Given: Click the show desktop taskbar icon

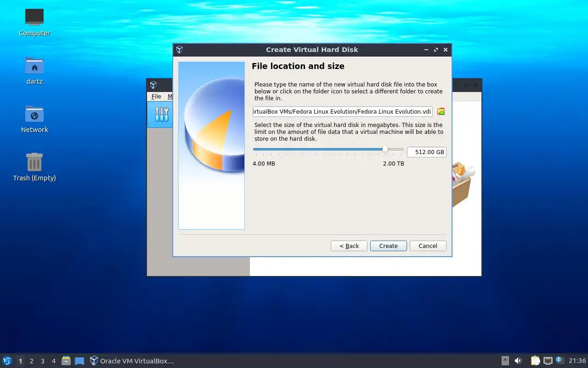Looking at the screenshot, I should point(79,361).
